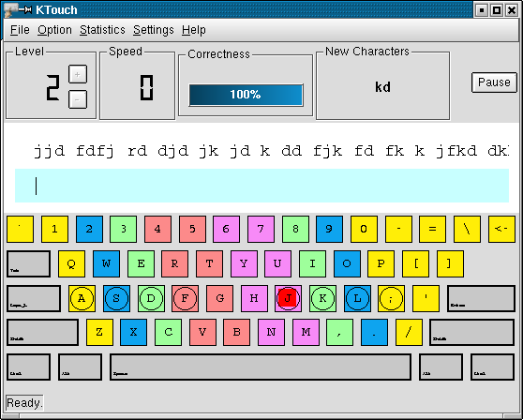Click the yellow semicolon key
The height and width of the screenshot is (420, 523).
(x=391, y=298)
